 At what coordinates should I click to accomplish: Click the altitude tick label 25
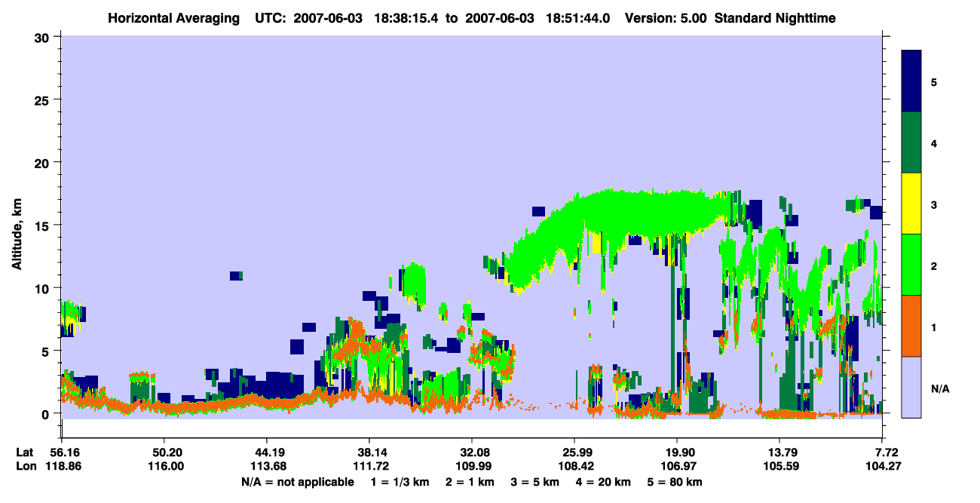(43, 100)
